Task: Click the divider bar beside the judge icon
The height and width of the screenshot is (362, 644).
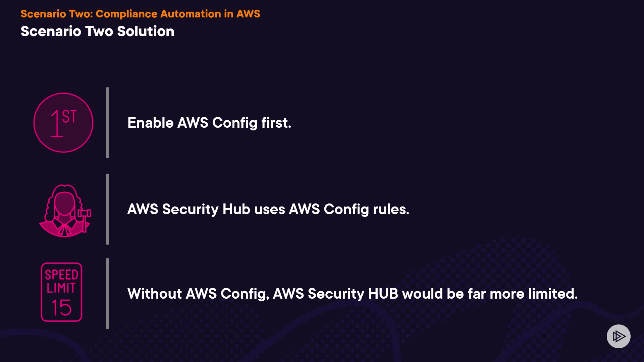Action: pyautogui.click(x=107, y=209)
